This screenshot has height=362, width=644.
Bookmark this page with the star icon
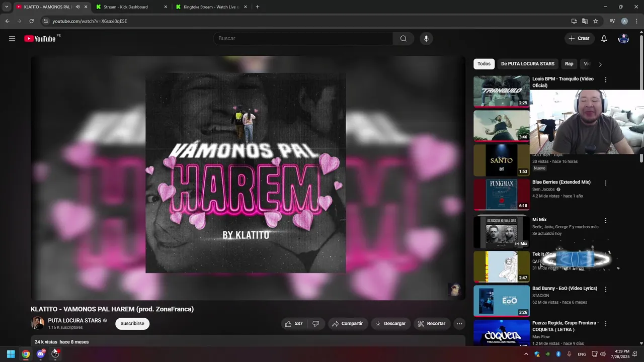(x=596, y=21)
